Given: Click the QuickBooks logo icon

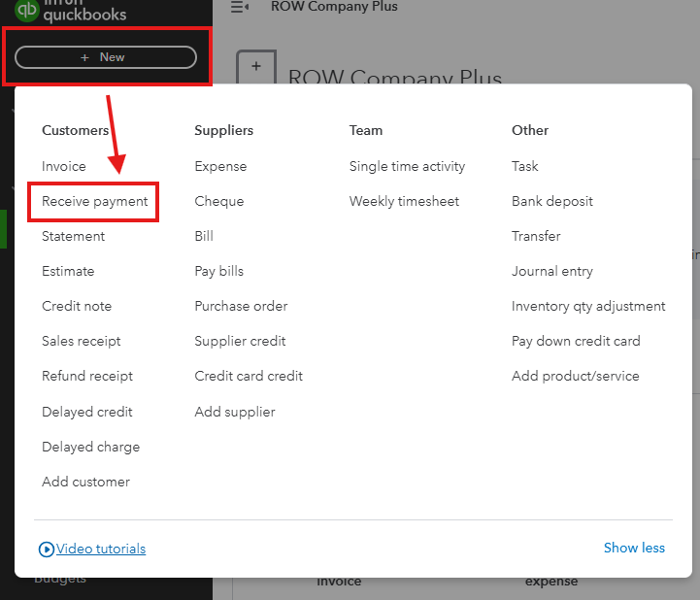Looking at the screenshot, I should tap(27, 10).
